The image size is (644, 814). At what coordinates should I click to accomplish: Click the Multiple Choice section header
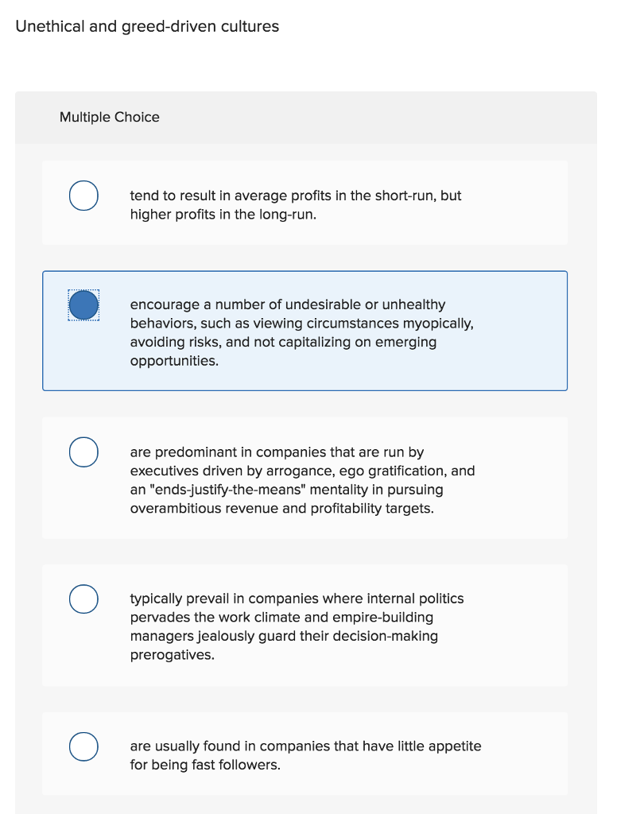(110, 117)
